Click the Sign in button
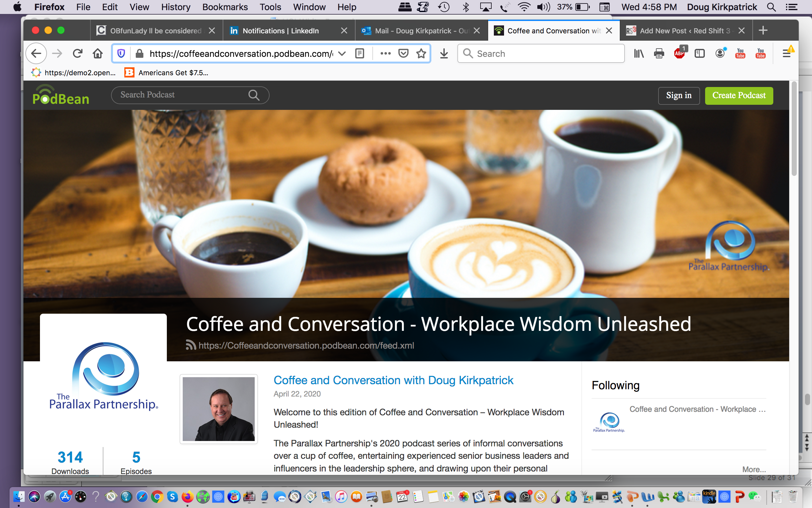The image size is (812, 508). (x=678, y=96)
